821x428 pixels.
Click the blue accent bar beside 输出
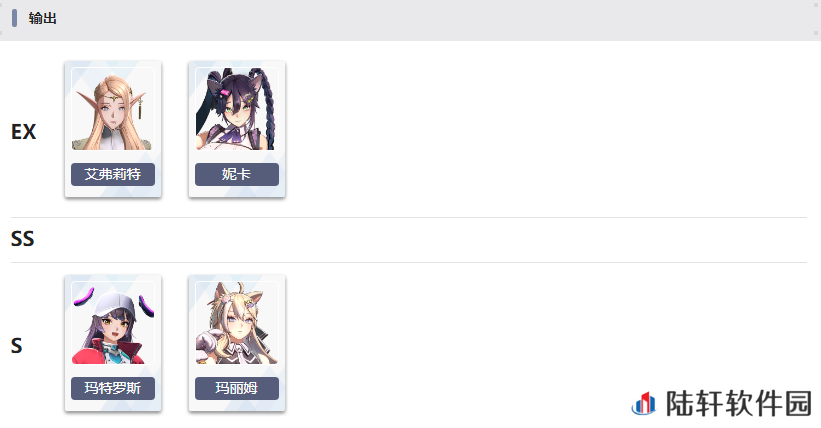coord(15,18)
